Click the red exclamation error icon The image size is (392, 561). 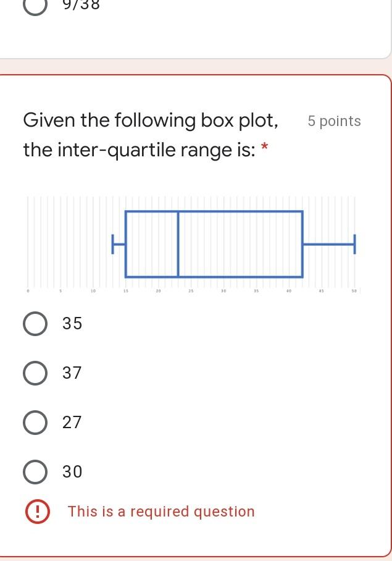point(38,512)
